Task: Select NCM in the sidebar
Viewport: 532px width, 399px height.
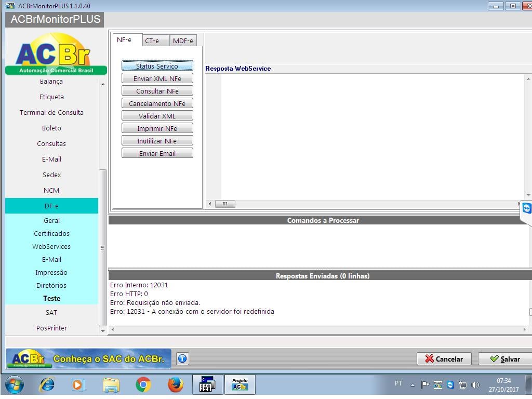Action: pos(51,191)
